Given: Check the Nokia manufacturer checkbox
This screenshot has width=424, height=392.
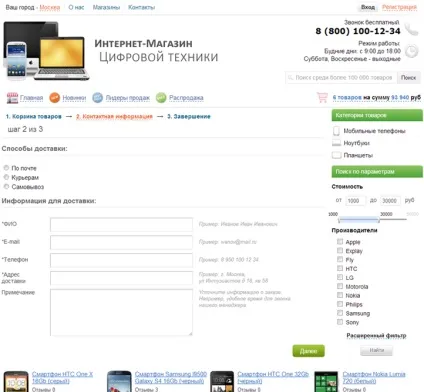Looking at the screenshot, I should click(x=340, y=295).
